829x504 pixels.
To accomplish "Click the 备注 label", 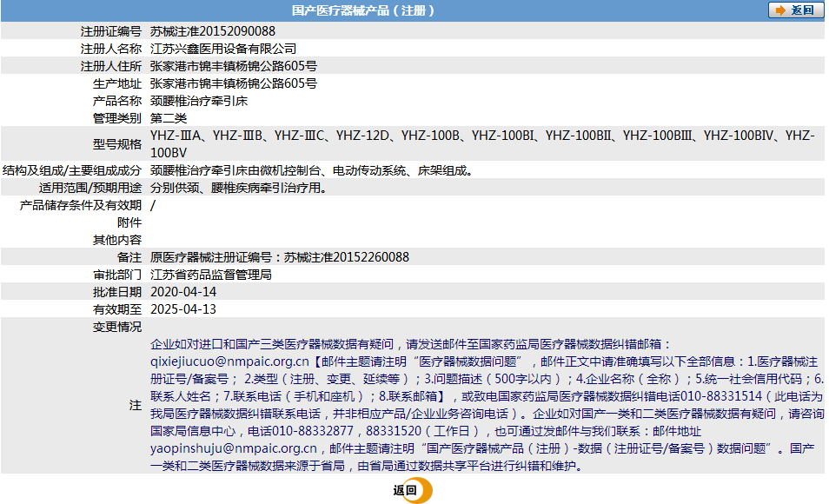I will [x=129, y=257].
